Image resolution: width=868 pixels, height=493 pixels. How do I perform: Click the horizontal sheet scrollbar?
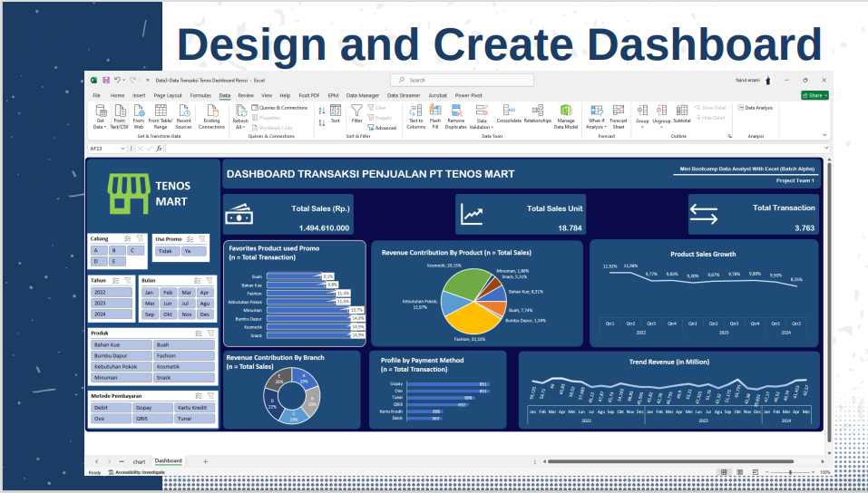pos(671,461)
